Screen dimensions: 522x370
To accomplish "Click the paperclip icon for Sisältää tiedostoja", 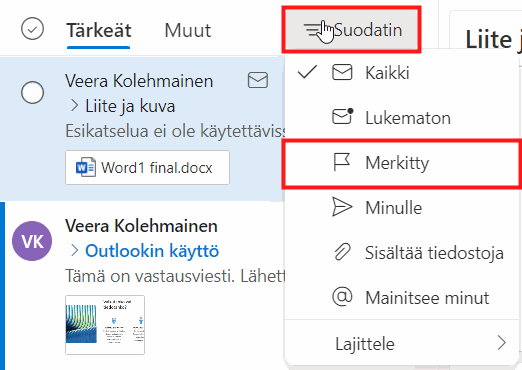I will click(x=342, y=252).
